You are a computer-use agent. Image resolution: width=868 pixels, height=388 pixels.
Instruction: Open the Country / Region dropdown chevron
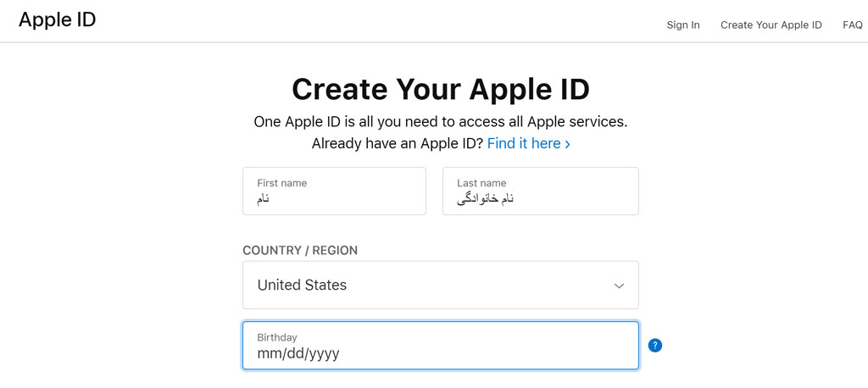tap(619, 285)
